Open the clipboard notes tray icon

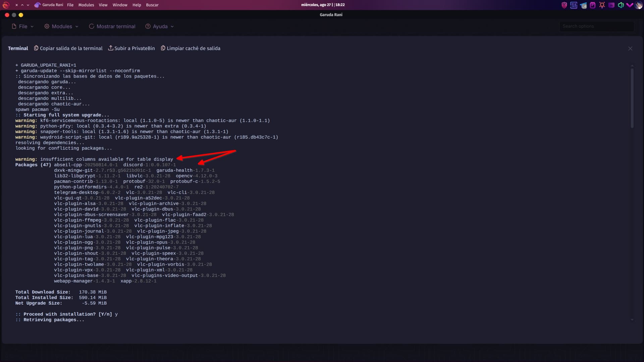(593, 5)
